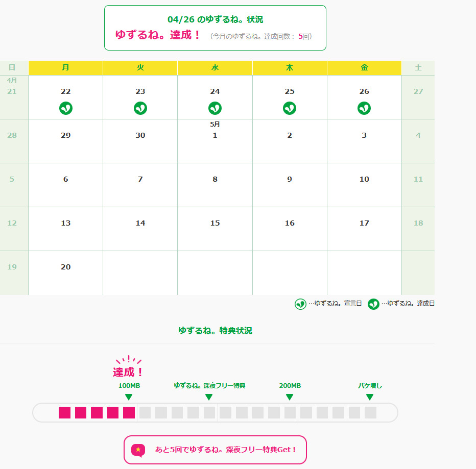Click the ゆずるね。達成日 legend icon
Viewport: 476px width, 469px height.
373,304
